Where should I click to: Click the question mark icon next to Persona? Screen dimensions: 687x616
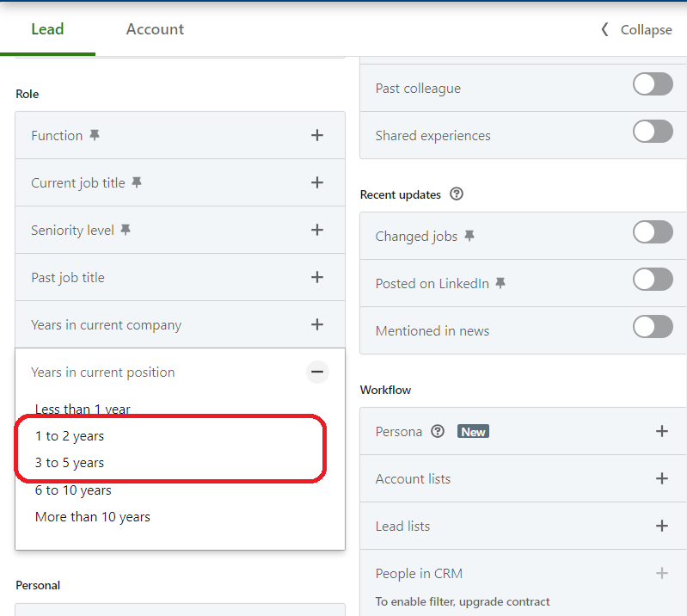[x=438, y=431]
